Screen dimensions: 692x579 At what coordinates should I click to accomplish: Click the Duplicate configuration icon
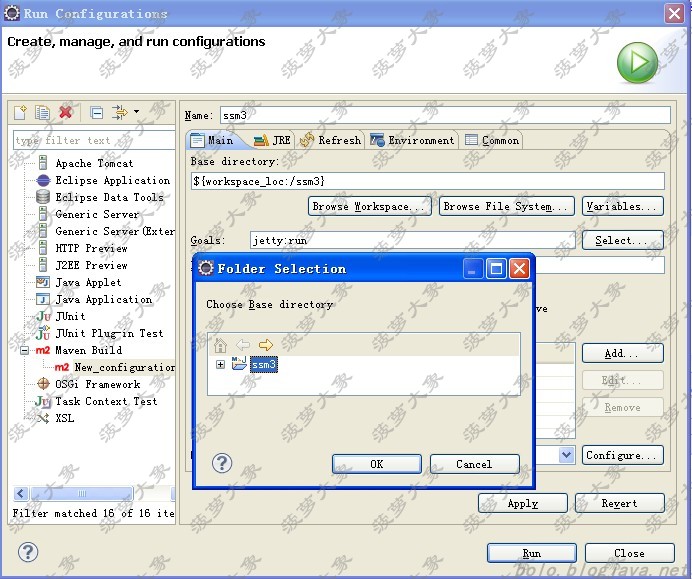click(42, 113)
